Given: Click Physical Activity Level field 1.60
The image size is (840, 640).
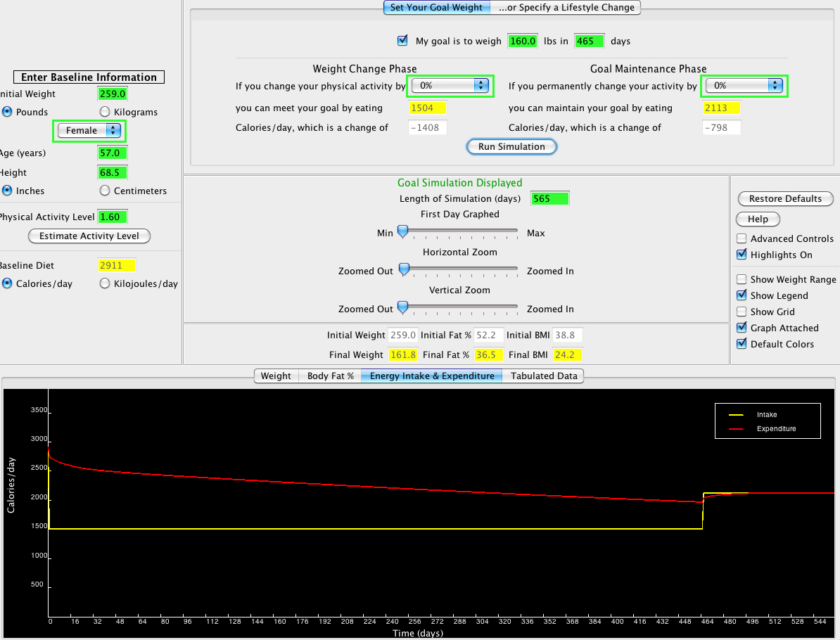Looking at the screenshot, I should [113, 217].
